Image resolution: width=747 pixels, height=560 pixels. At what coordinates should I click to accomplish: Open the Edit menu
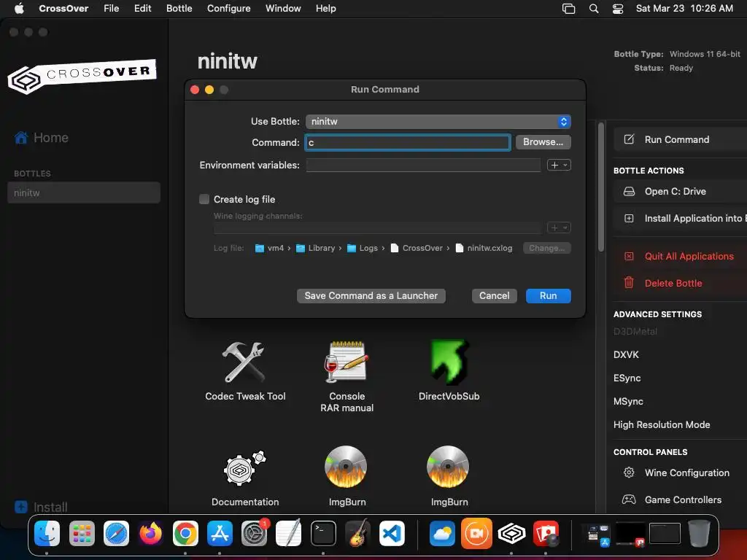142,8
